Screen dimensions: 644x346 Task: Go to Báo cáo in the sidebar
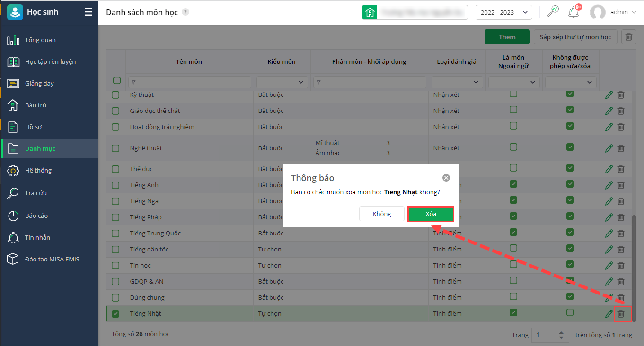pos(36,216)
